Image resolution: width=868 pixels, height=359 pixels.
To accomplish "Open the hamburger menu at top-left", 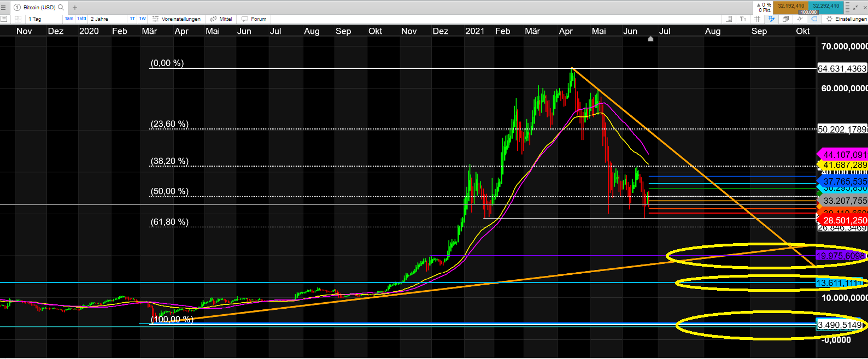I will point(4,8).
